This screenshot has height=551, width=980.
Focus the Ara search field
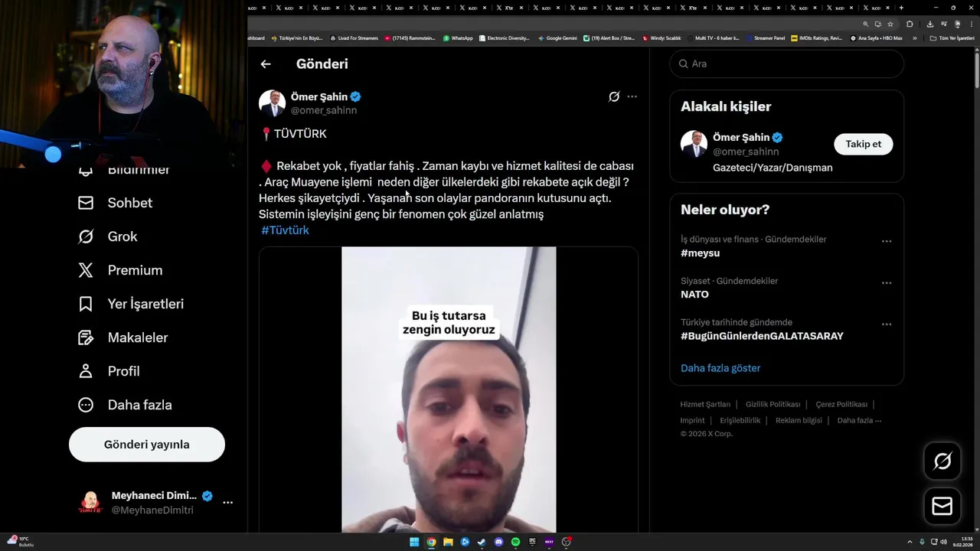point(787,64)
